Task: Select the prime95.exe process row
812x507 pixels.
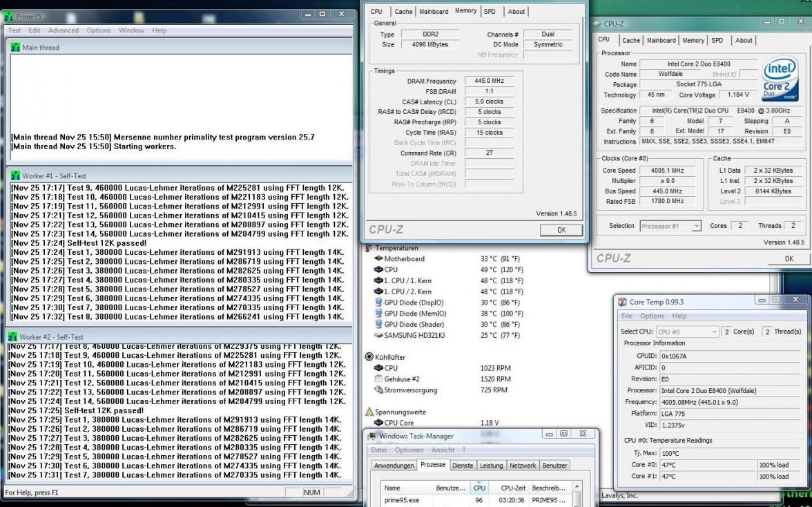Action: point(478,500)
